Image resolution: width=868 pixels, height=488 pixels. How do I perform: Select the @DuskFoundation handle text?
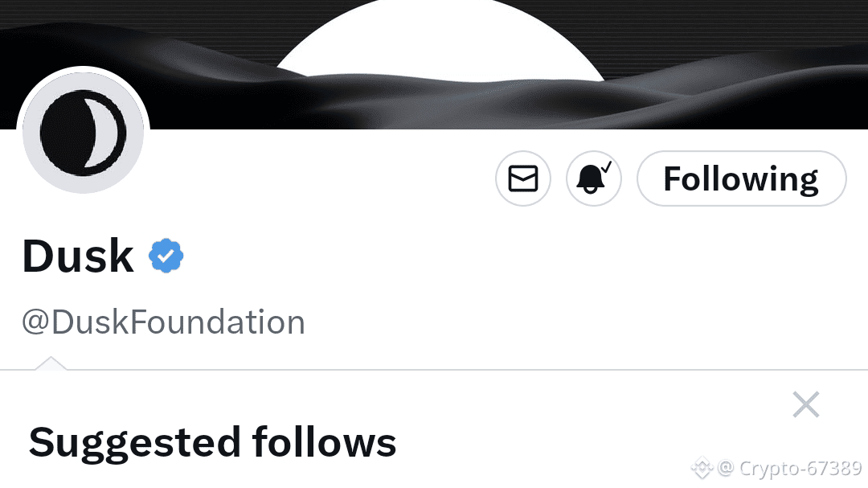(x=163, y=322)
